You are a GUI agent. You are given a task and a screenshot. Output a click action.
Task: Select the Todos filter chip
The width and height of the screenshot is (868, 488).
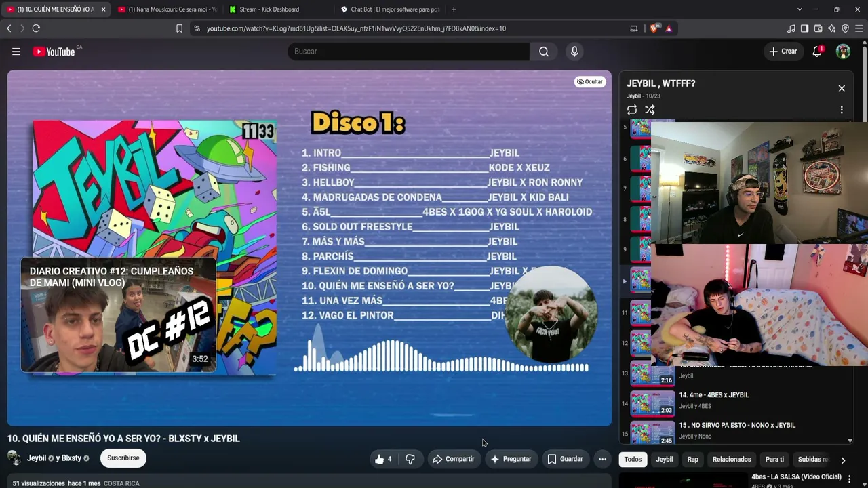[633, 460]
